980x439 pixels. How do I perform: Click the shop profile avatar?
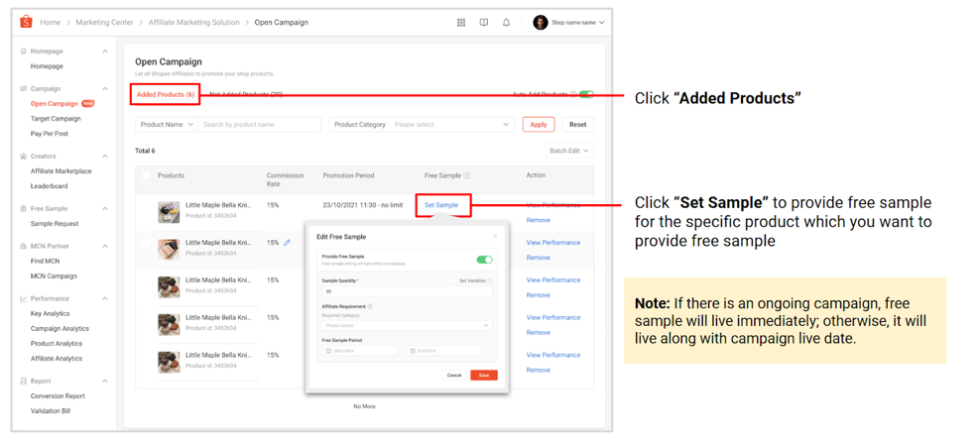[x=540, y=23]
